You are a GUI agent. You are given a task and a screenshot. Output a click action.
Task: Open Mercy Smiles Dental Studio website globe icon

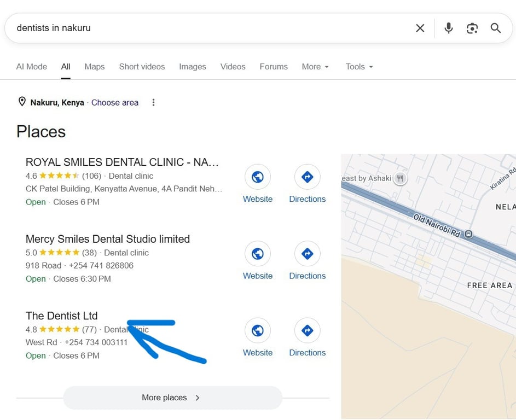258,254
